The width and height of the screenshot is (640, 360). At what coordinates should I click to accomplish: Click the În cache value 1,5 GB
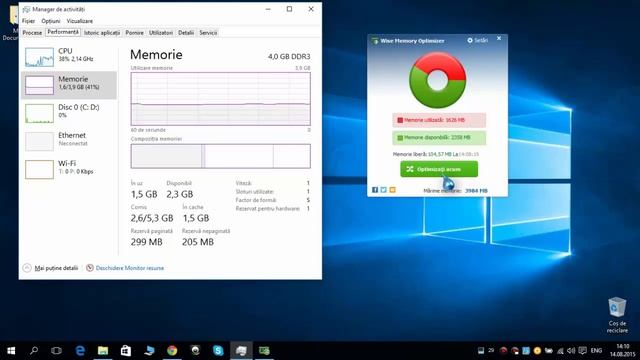[x=196, y=218]
